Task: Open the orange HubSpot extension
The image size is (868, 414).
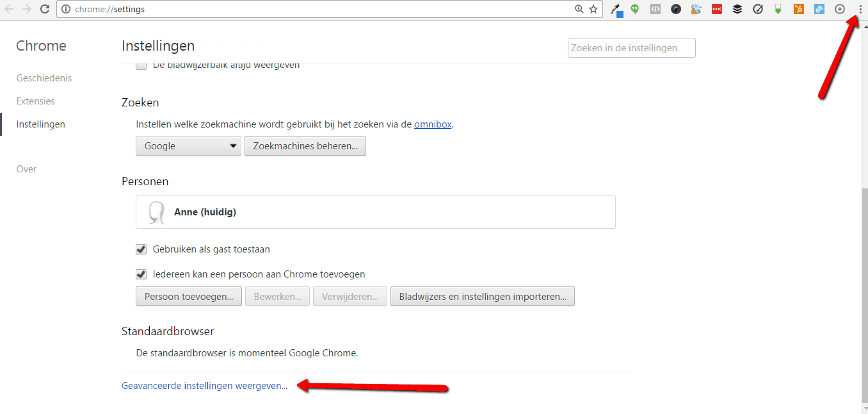Action: pyautogui.click(x=799, y=9)
